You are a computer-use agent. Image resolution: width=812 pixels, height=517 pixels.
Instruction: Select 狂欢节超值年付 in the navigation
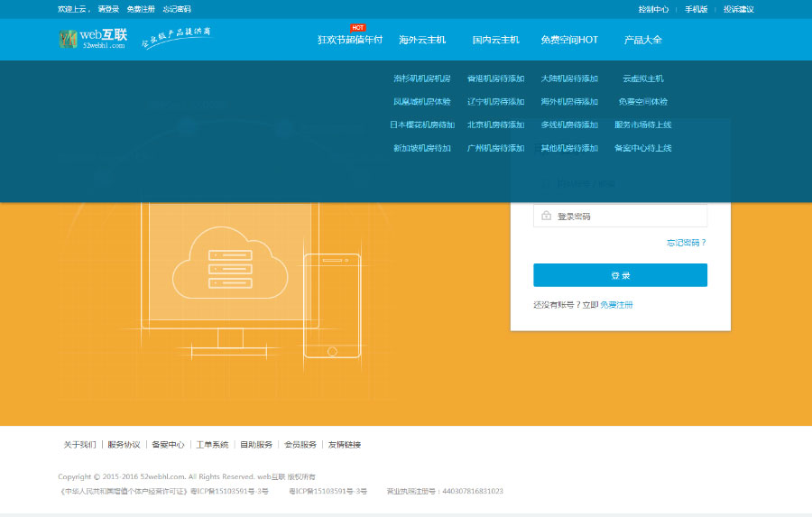click(x=350, y=41)
